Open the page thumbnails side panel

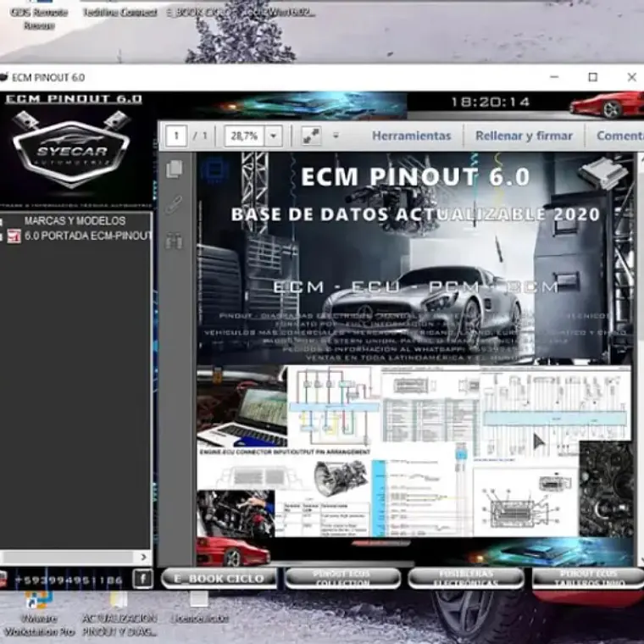175,169
